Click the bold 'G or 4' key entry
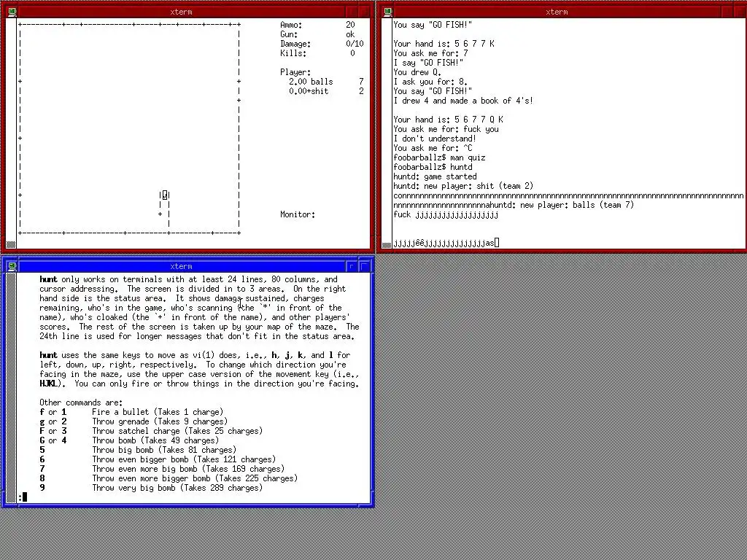The image size is (747, 560). (53, 441)
